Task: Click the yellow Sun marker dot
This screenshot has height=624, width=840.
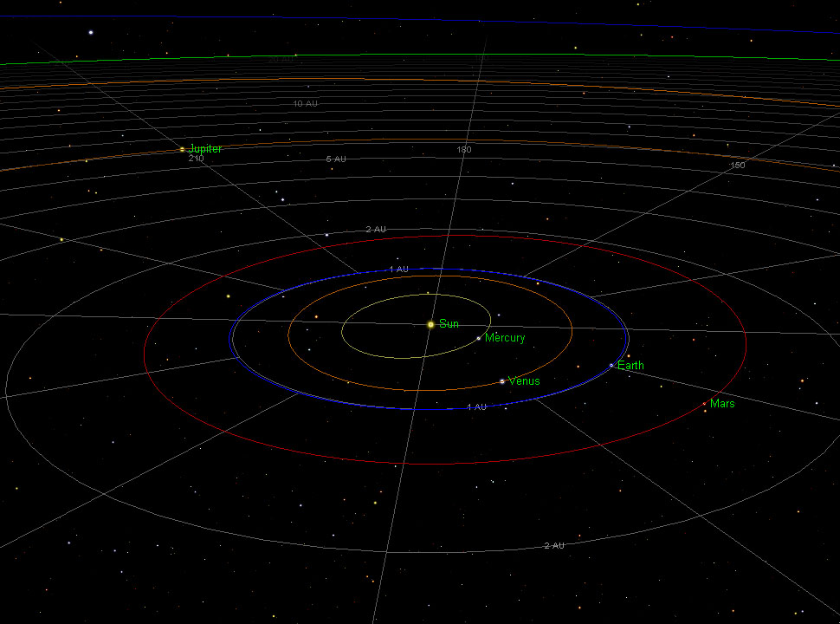Action: tap(430, 325)
